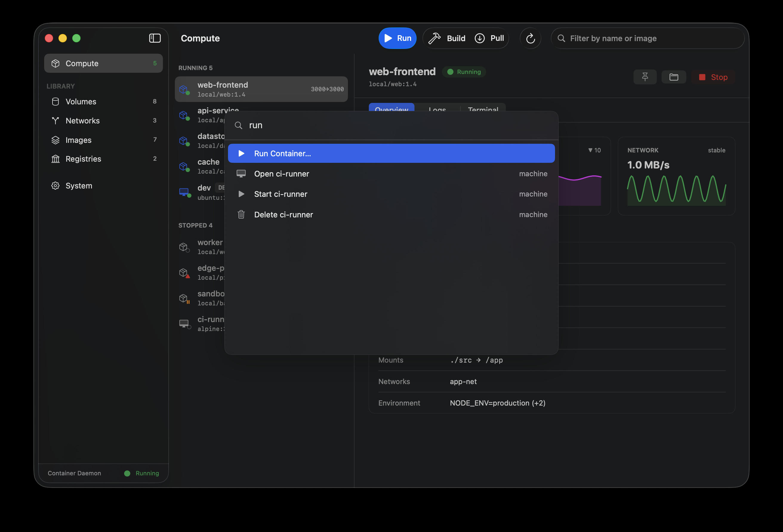
Task: Click the trash icon beside Delete ci-runner
Action: tap(241, 214)
